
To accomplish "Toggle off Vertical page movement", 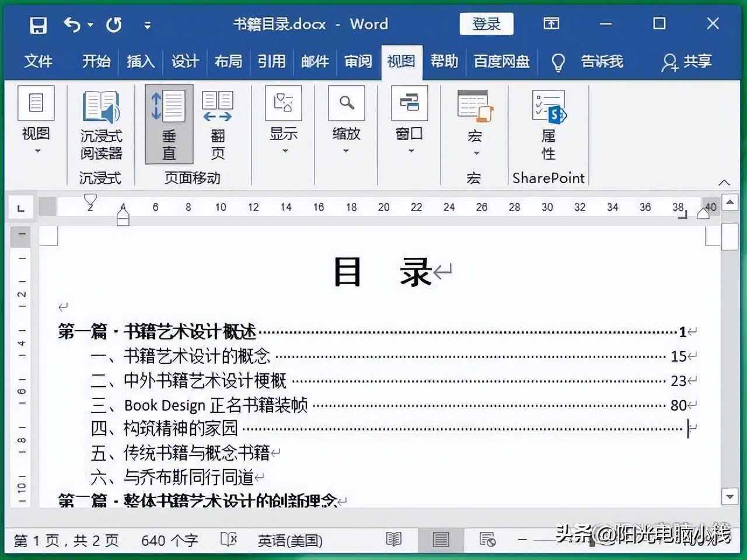I will click(x=168, y=124).
